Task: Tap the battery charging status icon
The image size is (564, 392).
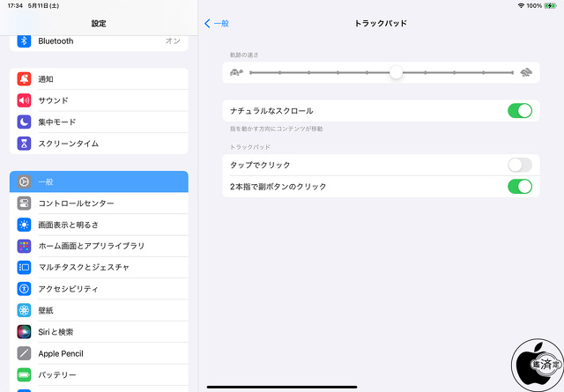Action: [x=550, y=6]
